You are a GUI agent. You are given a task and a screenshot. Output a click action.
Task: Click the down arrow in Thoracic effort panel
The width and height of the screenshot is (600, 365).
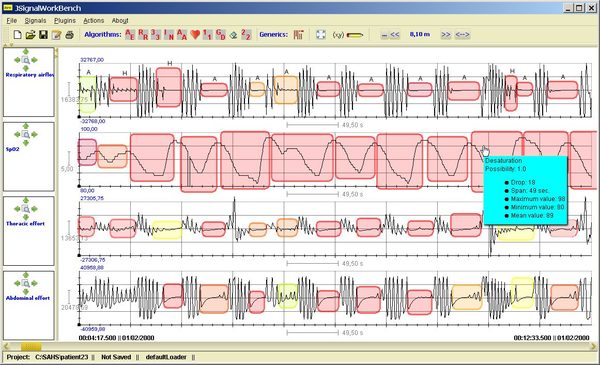point(26,217)
